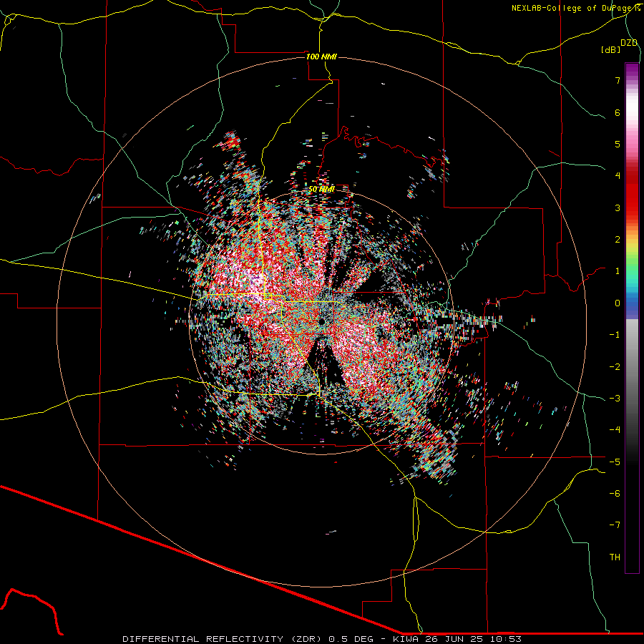Click the 5 value on the color scale
This screenshot has height=644, width=644.
pos(618,144)
